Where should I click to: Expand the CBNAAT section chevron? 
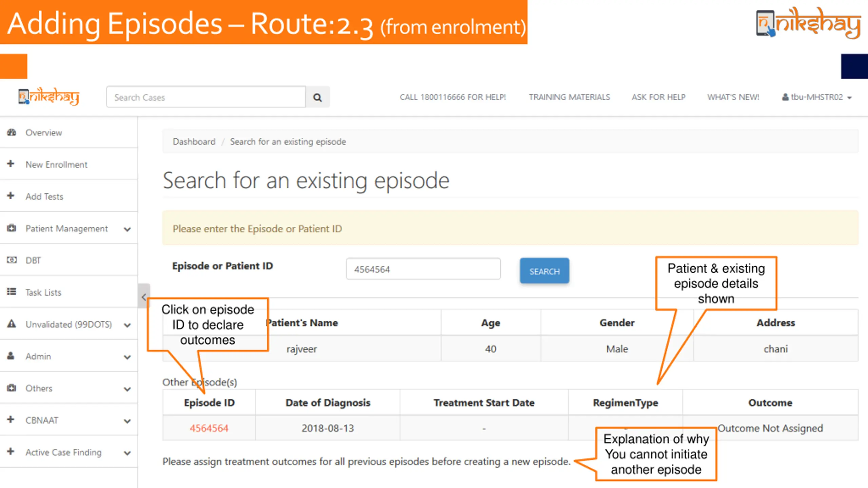click(127, 421)
